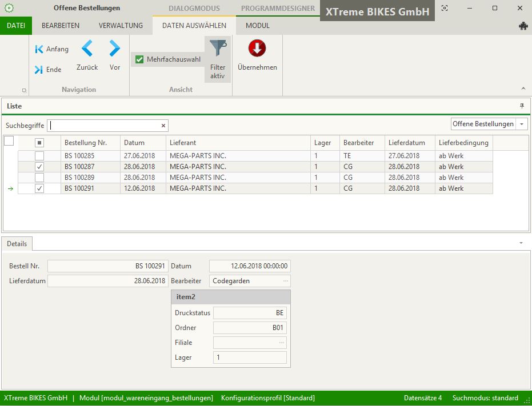This screenshot has height=406, width=532.
Task: Open the BEARBEITEN ribbon tab
Action: tap(61, 26)
